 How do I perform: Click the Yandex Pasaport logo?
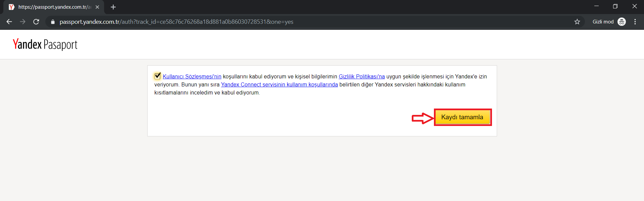pos(45,45)
